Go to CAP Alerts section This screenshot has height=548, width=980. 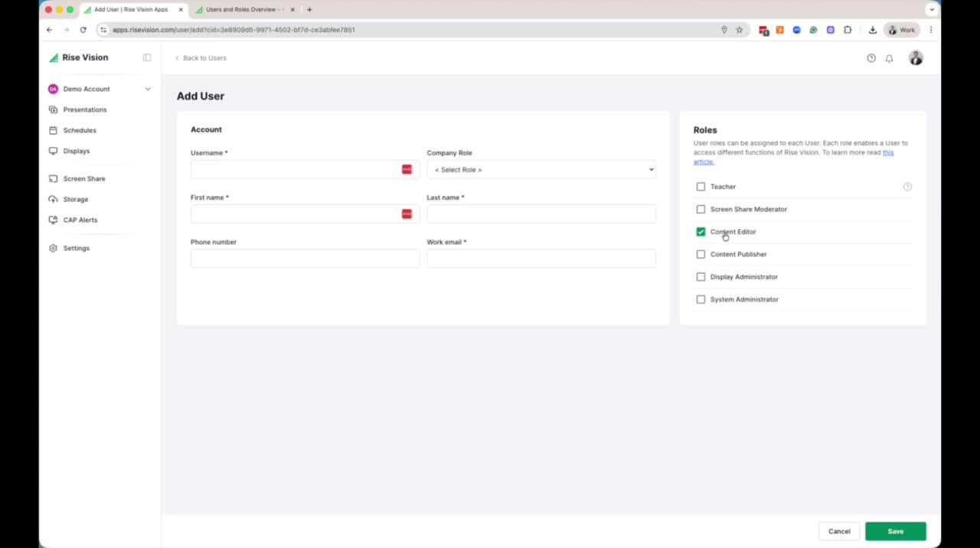pos(80,220)
